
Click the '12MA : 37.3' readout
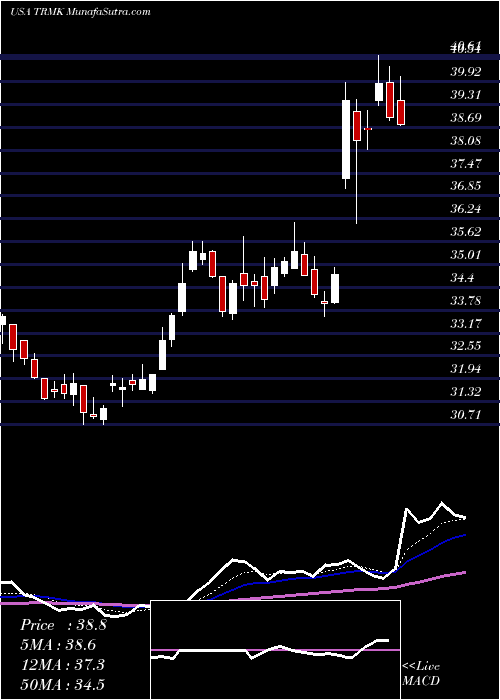click(62, 664)
